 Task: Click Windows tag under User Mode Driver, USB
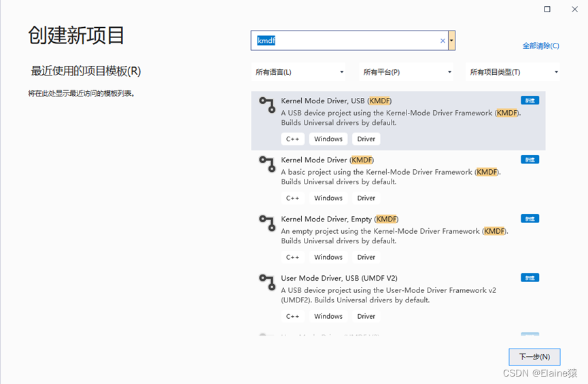click(x=328, y=316)
